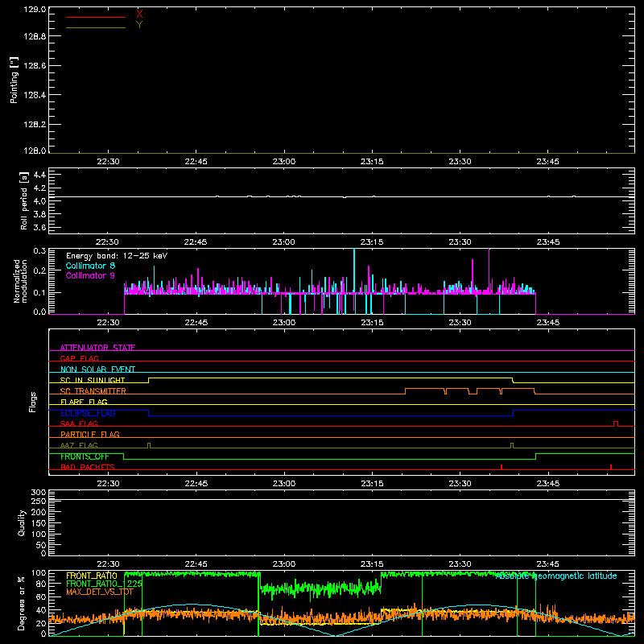The width and height of the screenshot is (644, 644).
Task: Click the green FRONT_RATIO_1225 legend
Action: (105, 584)
